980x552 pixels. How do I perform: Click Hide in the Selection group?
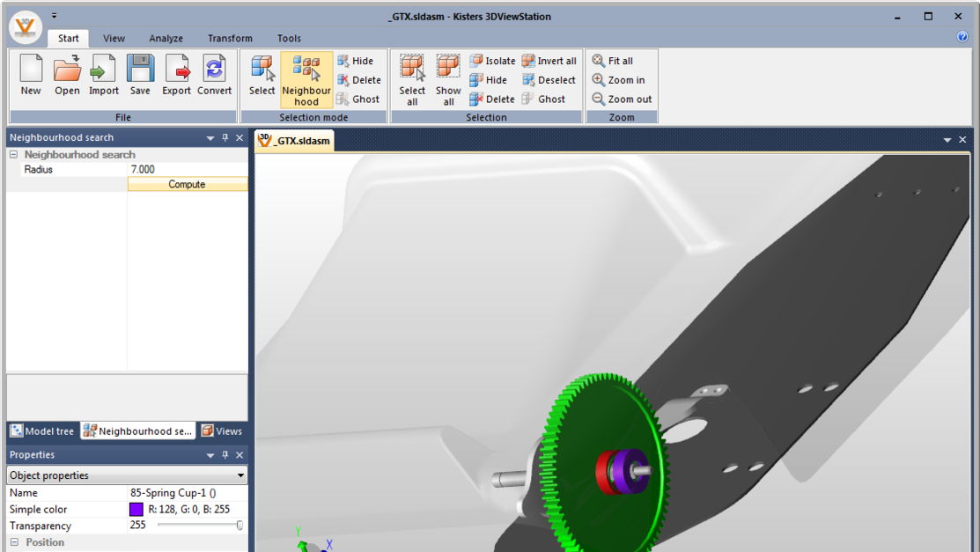(x=488, y=80)
